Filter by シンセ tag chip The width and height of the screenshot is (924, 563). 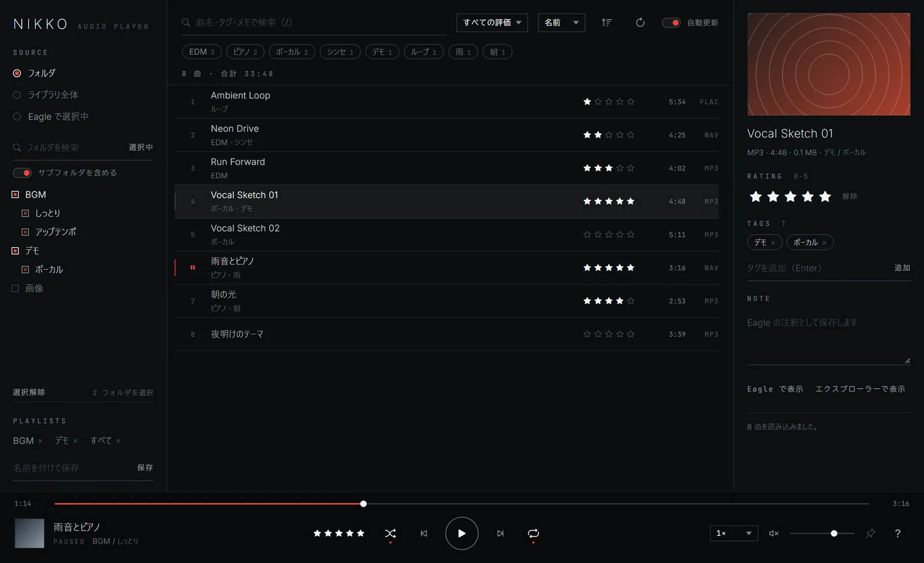pyautogui.click(x=340, y=52)
